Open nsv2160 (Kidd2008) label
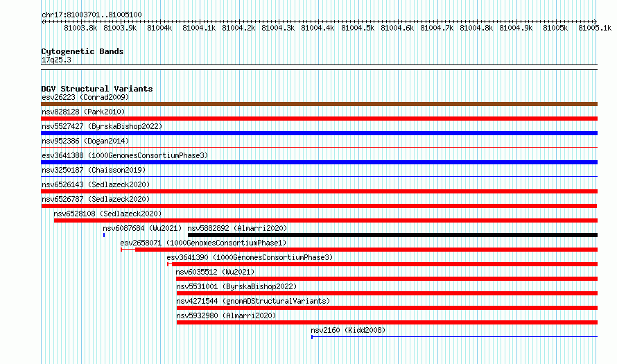Image resolution: width=617 pixels, height=364 pixels. click(x=348, y=330)
